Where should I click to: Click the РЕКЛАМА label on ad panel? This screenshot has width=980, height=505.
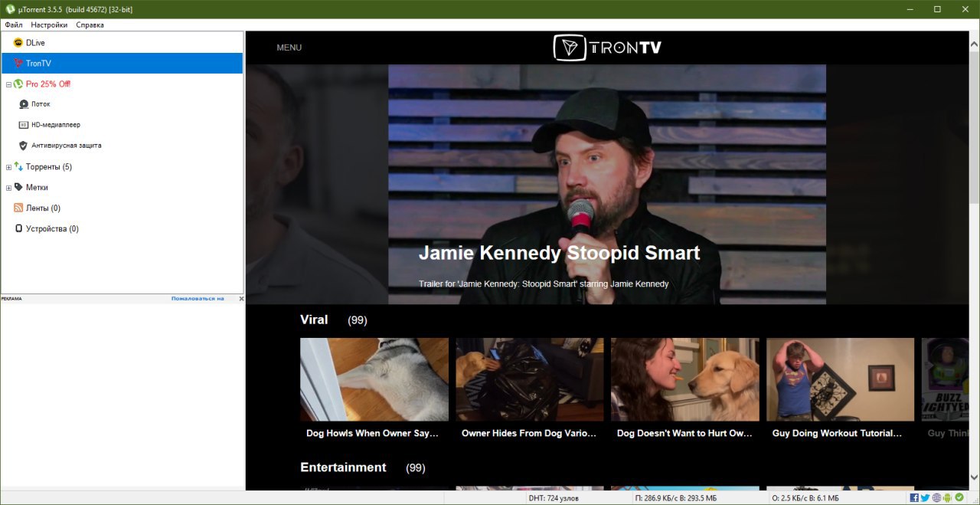[11, 299]
